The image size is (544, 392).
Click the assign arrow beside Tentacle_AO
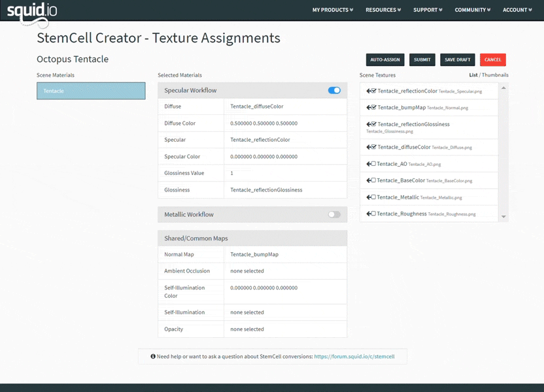[x=368, y=164]
